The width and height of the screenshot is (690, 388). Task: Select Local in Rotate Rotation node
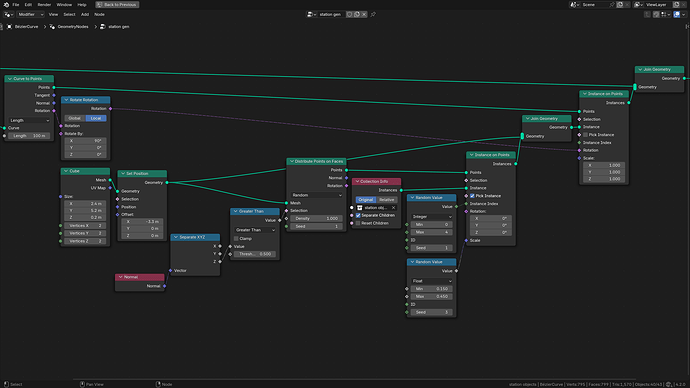pos(96,118)
